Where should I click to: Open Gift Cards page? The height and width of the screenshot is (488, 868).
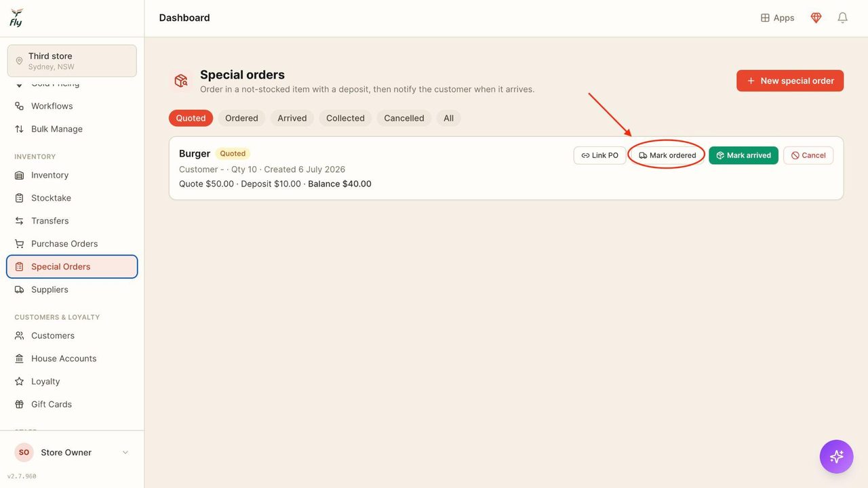(72, 405)
